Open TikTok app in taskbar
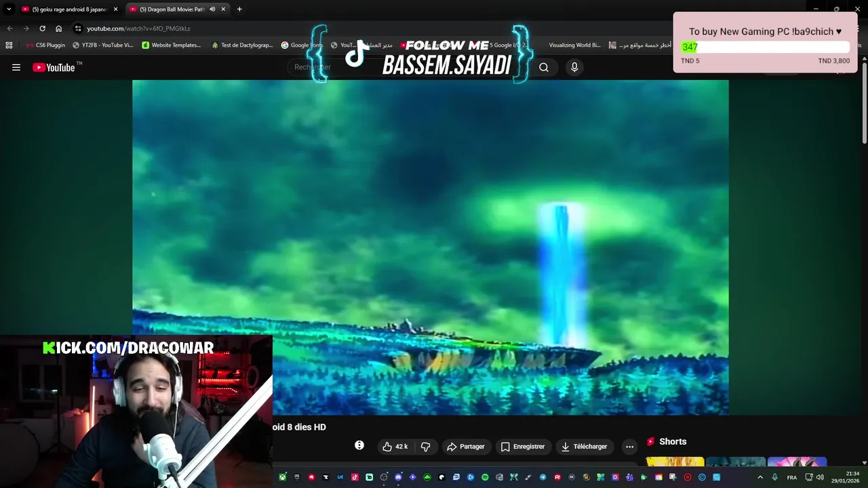The width and height of the screenshot is (868, 488). click(355, 477)
